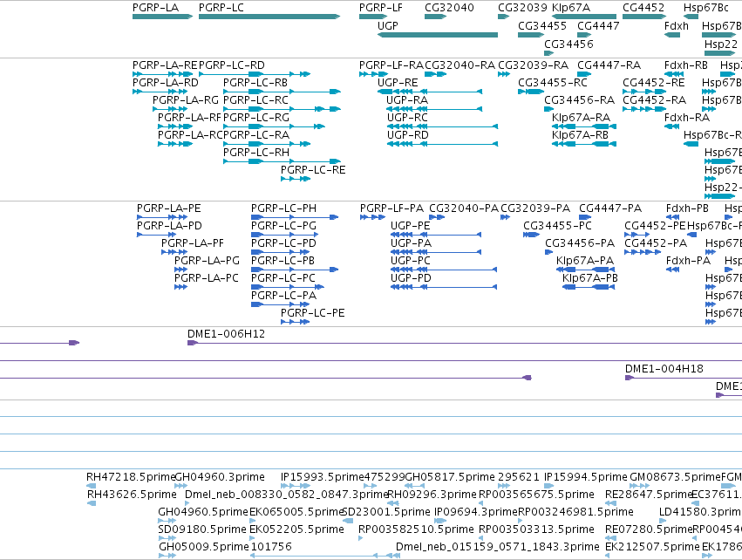Select transcript PGRP-LC-RH
Image resolution: width=742 pixels, height=560 pixels.
(x=256, y=152)
